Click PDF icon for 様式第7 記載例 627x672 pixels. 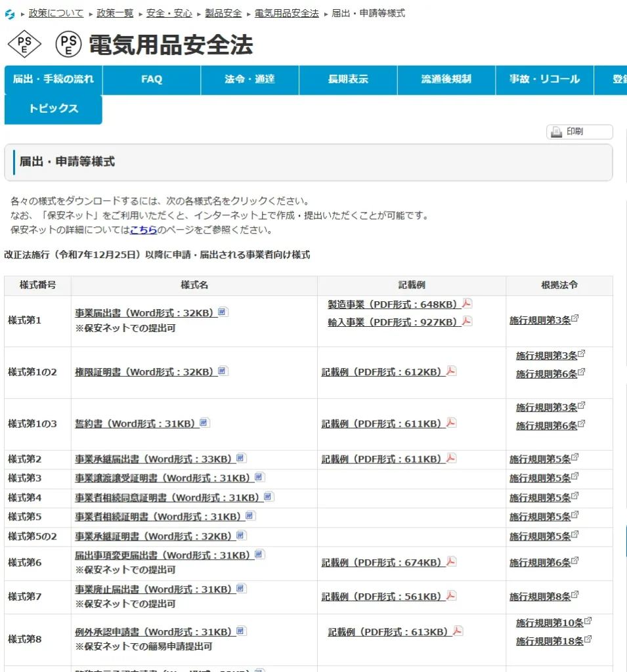(451, 596)
